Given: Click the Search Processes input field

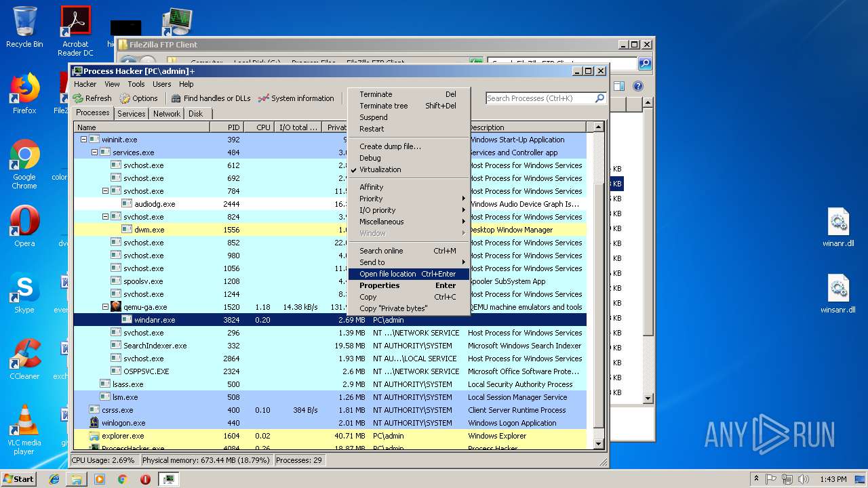Looking at the screenshot, I should click(x=540, y=98).
